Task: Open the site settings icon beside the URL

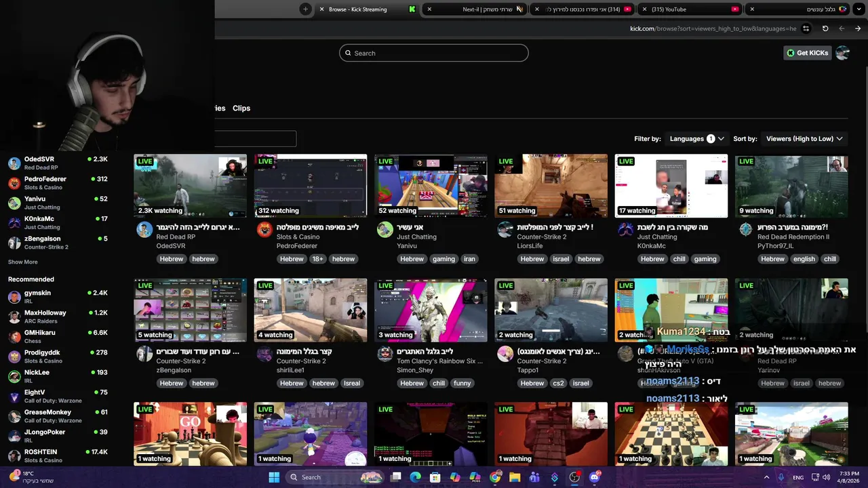Action: [806, 28]
